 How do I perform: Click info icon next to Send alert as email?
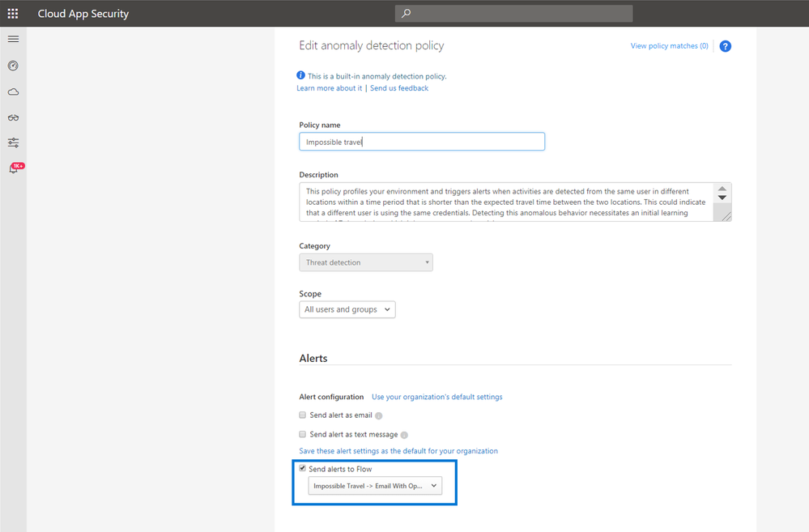point(379,416)
